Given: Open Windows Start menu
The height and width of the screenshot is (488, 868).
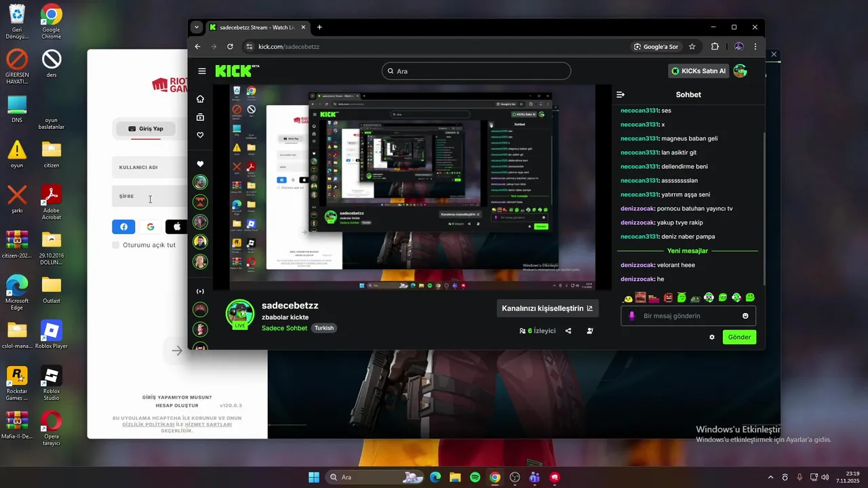Looking at the screenshot, I should pyautogui.click(x=314, y=477).
